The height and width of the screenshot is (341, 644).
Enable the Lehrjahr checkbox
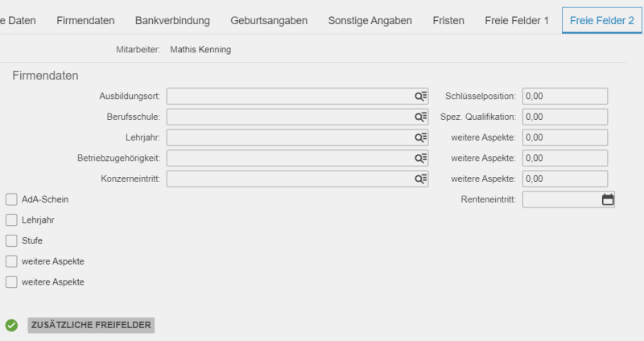click(11, 220)
